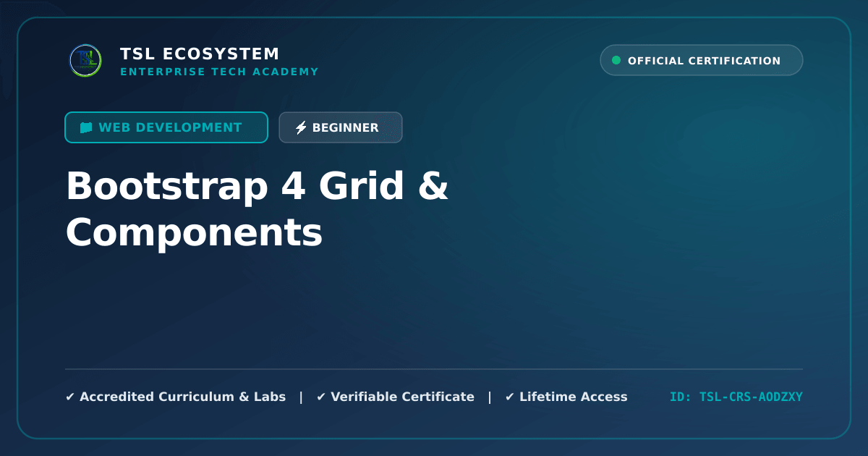Click the checkmark before Lifetime Access
The width and height of the screenshot is (868, 456).
(x=510, y=397)
